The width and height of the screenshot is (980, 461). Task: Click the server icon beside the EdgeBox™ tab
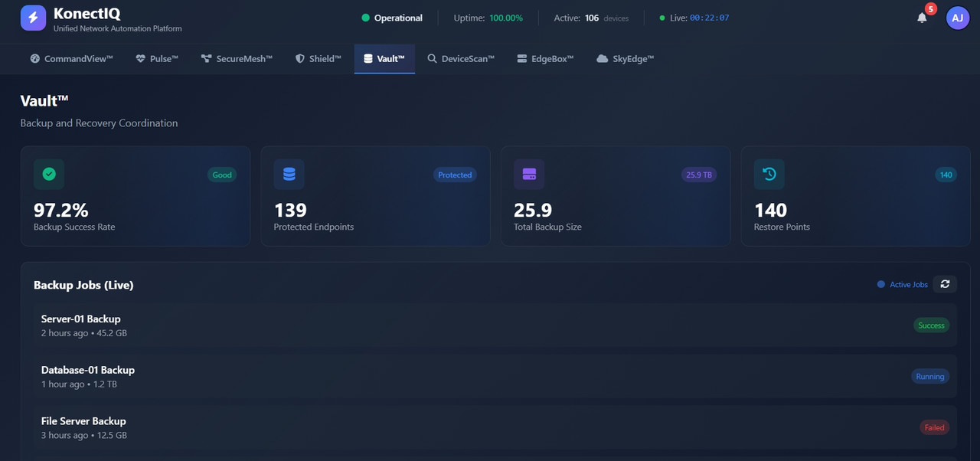point(522,59)
